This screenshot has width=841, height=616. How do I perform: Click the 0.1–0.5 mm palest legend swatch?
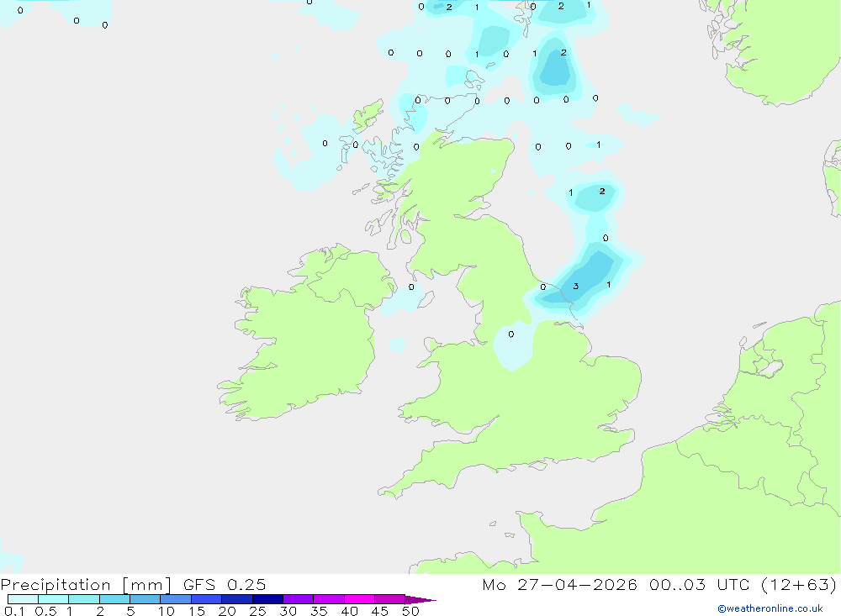tap(23, 599)
